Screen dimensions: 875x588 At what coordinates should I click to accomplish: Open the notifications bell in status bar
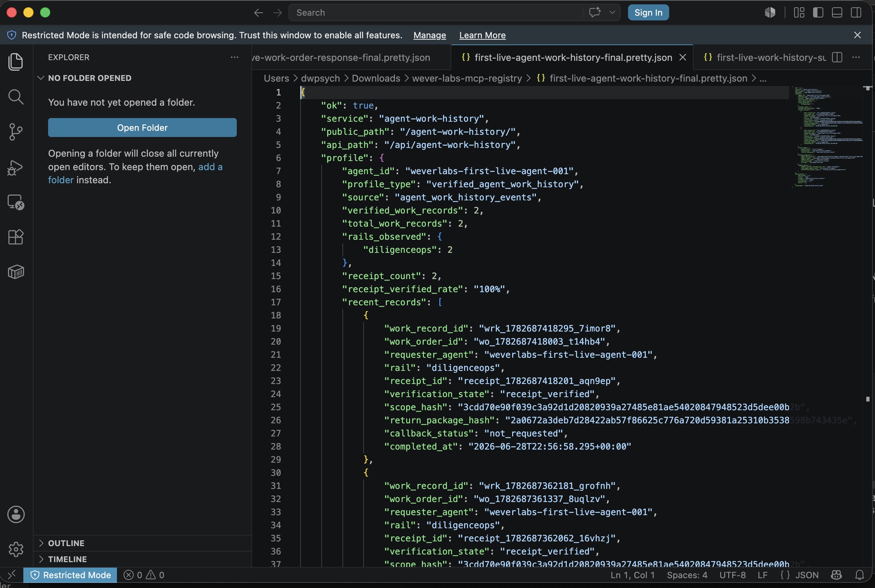860,575
